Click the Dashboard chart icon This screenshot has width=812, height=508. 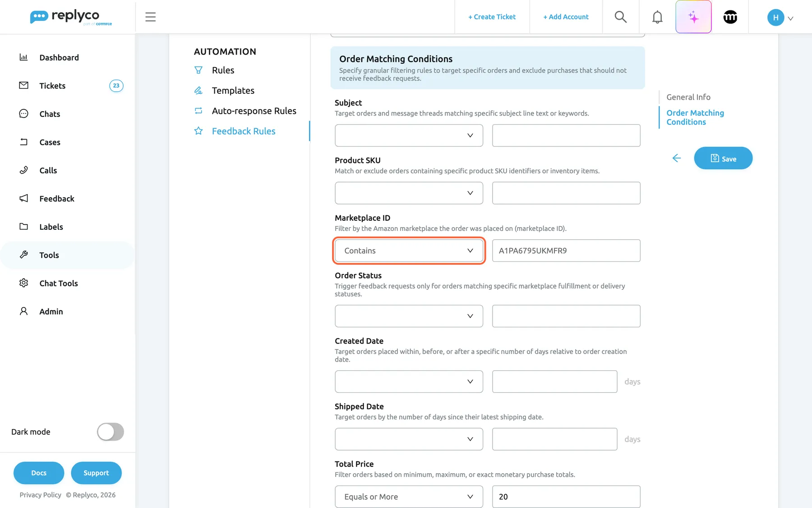click(x=23, y=57)
